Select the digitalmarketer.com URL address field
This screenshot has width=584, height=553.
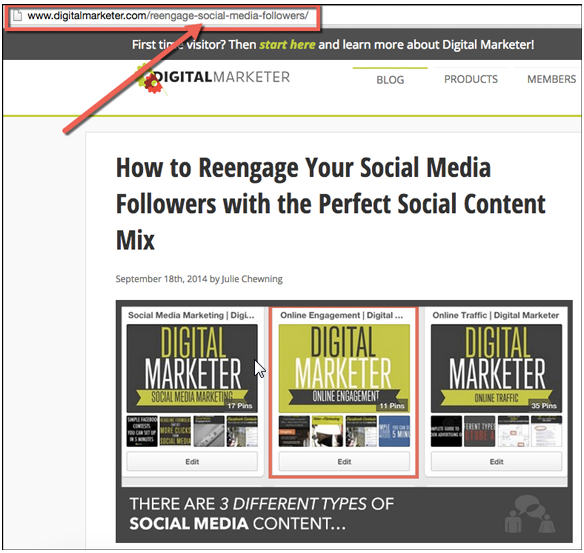[162, 16]
